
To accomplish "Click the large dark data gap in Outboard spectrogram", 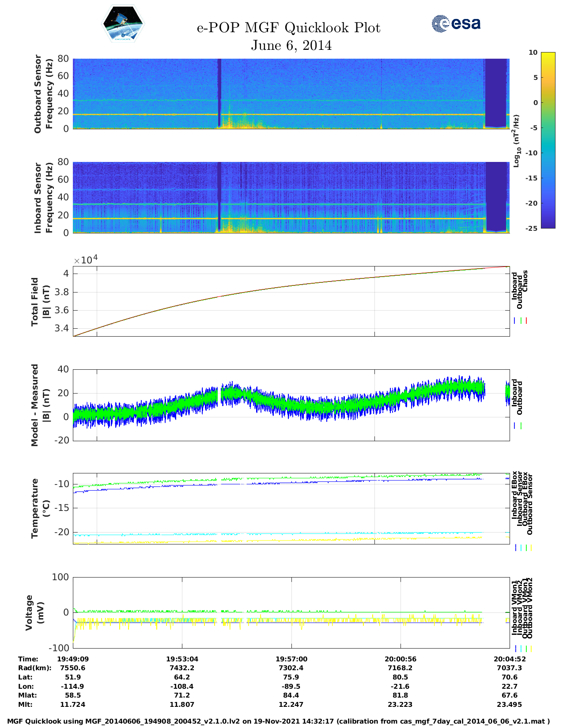I will [x=495, y=93].
